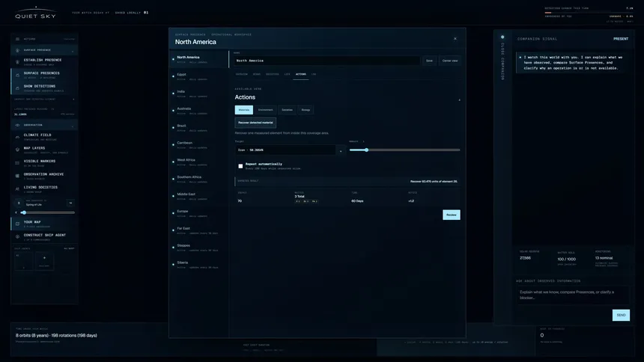Click the Center view button
The width and height of the screenshot is (644, 362).
[x=450, y=61]
